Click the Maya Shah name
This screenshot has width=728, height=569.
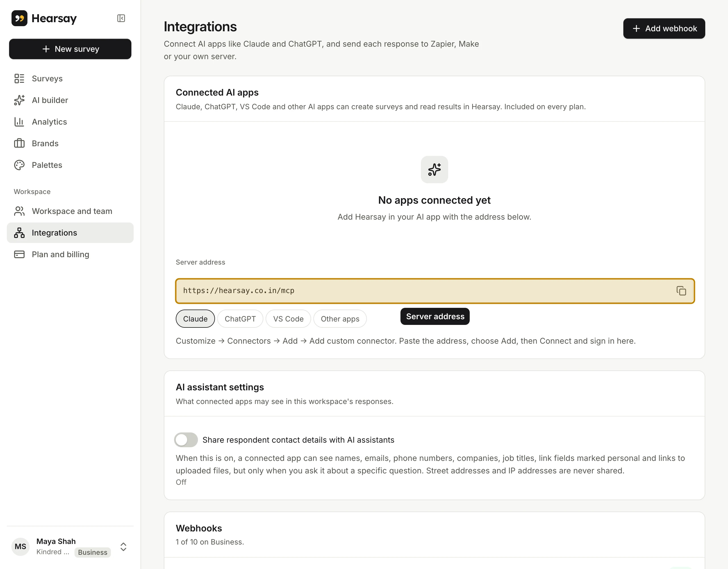[x=56, y=541]
